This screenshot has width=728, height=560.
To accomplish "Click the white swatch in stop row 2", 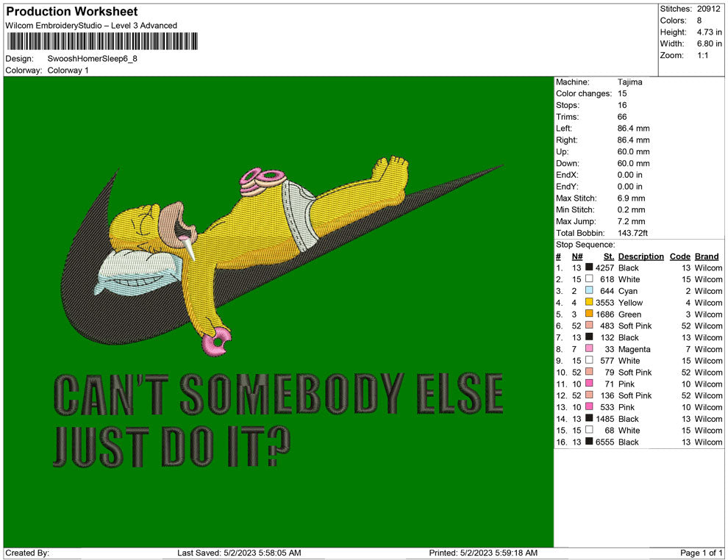I will pyautogui.click(x=589, y=279).
